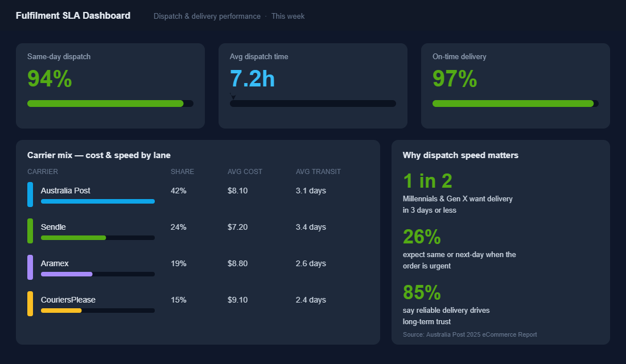The height and width of the screenshot is (364, 626).
Task: Click the AVG COST column header
Action: click(x=245, y=172)
